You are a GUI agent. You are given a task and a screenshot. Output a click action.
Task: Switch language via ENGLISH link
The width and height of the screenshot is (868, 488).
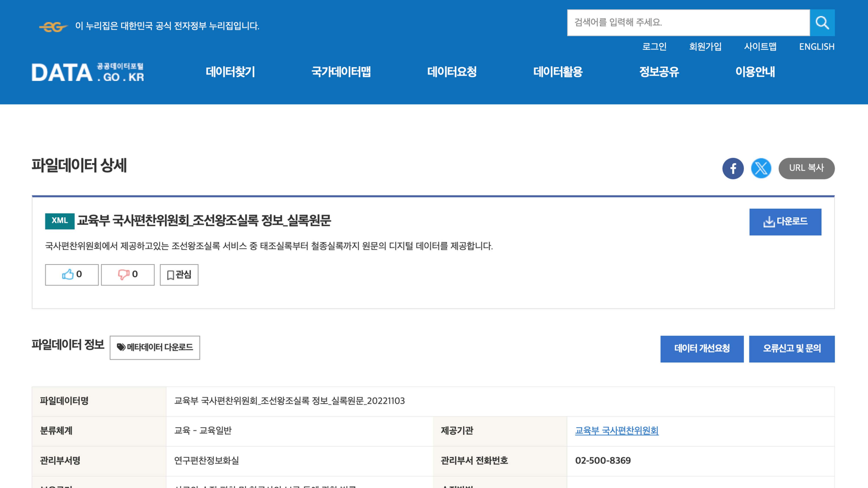pos(816,46)
